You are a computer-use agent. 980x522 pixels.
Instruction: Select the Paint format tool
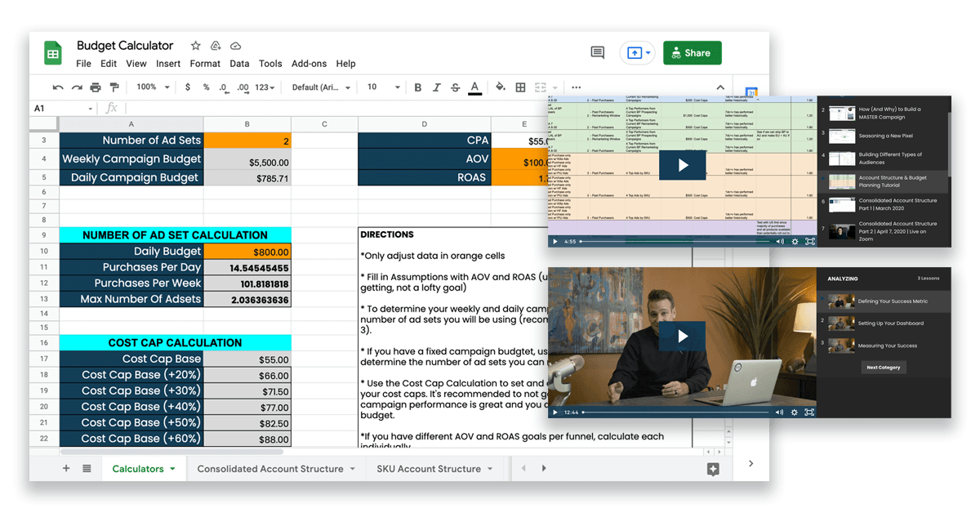pos(114,87)
